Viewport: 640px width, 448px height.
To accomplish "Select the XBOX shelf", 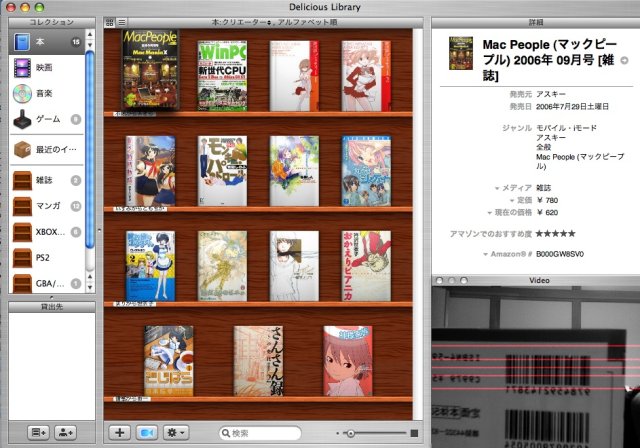I will pyautogui.click(x=47, y=232).
